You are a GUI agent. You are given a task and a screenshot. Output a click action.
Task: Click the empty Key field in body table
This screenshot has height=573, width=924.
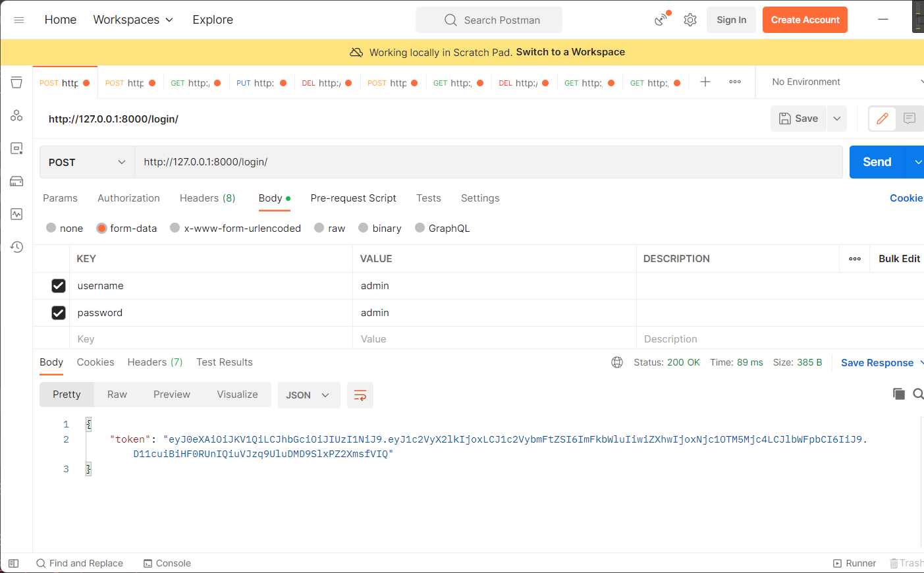click(211, 339)
